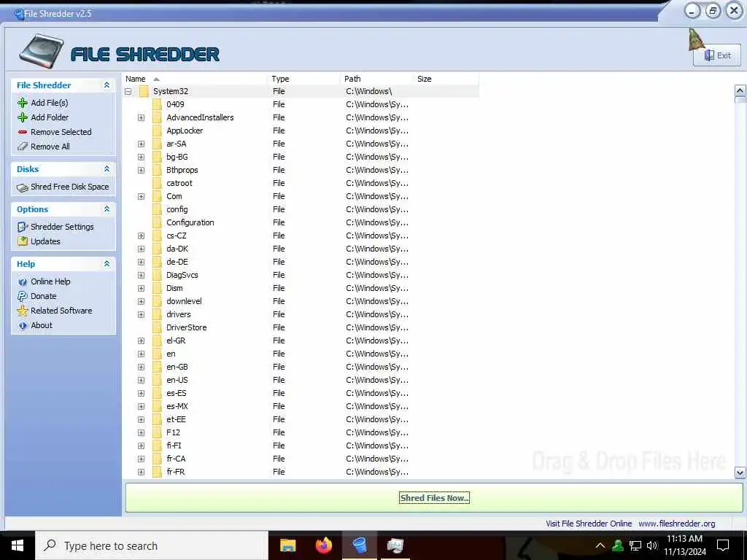Click the Shredder Settings icon

22,227
